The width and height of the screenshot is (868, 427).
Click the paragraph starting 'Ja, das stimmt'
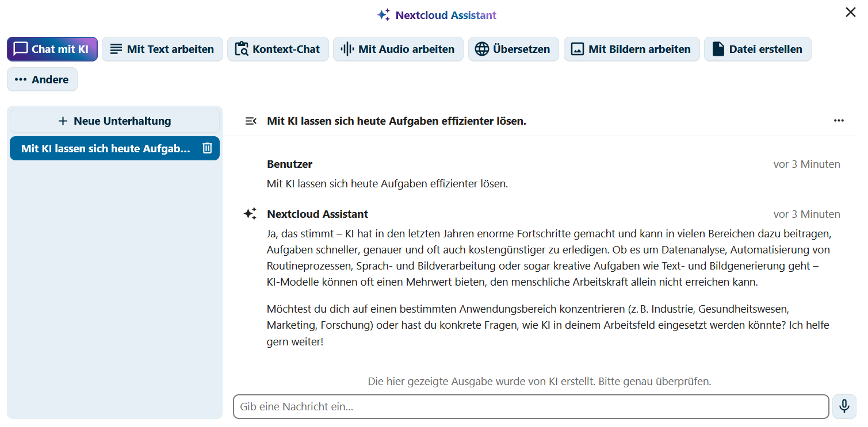pos(549,258)
